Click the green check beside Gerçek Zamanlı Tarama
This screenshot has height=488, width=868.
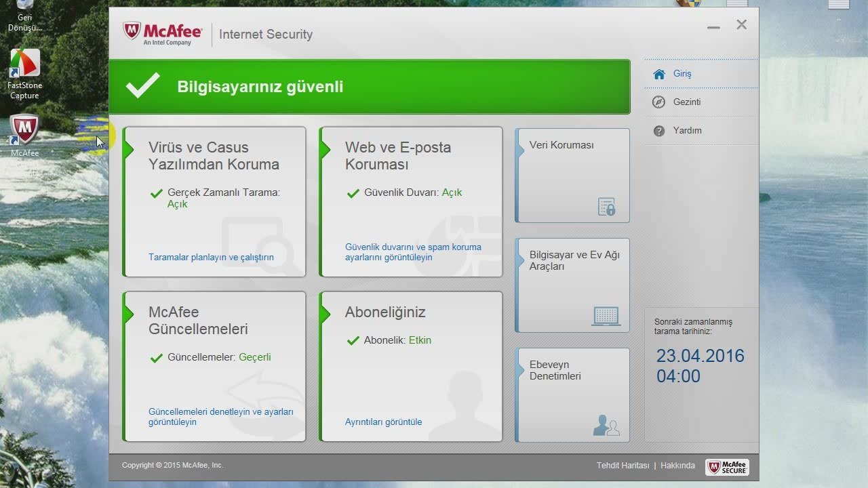point(156,194)
